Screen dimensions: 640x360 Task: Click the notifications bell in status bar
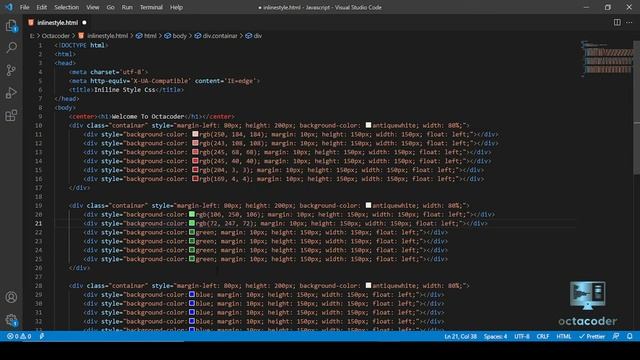pyautogui.click(x=629, y=336)
